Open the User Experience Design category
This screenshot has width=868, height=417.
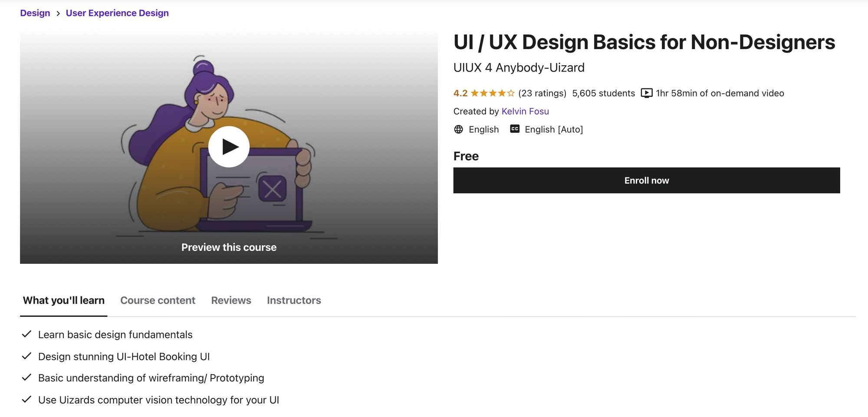pyautogui.click(x=117, y=13)
